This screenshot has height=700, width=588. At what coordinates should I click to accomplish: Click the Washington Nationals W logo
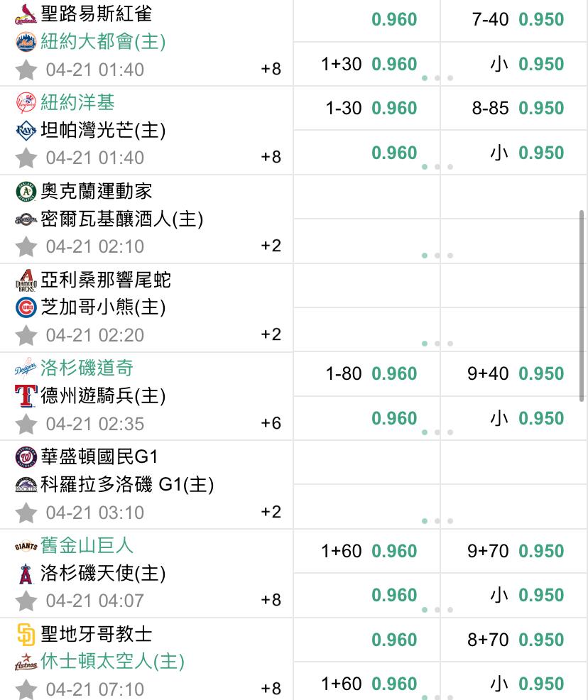26,456
